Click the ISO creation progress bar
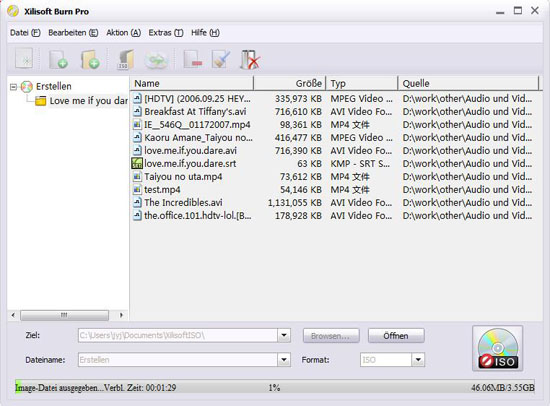The image size is (550, 406). (x=275, y=387)
